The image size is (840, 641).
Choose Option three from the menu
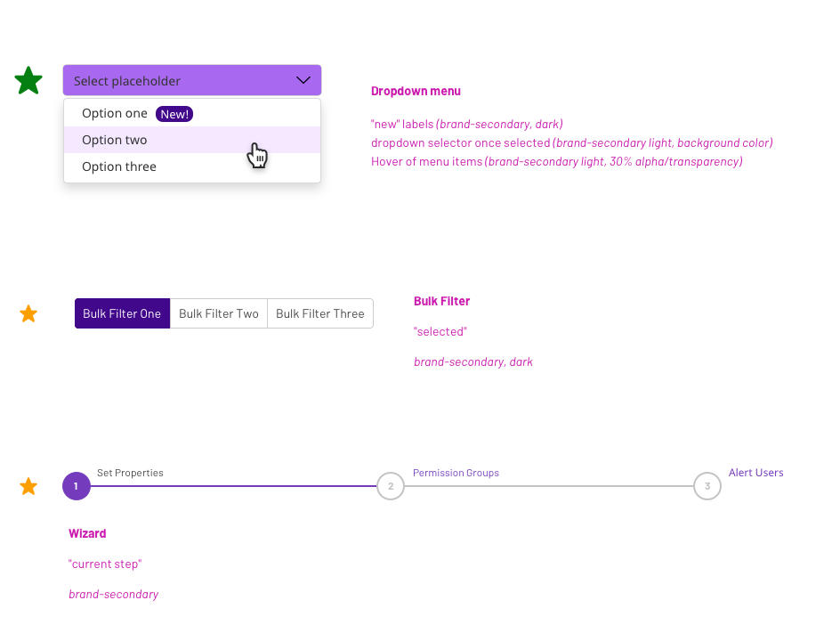point(192,166)
